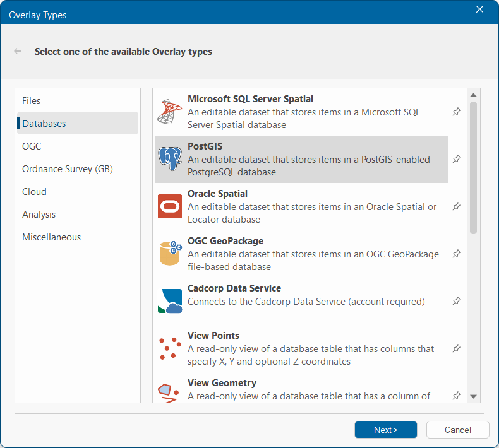
Task: Open the Files category
Action: (32, 101)
